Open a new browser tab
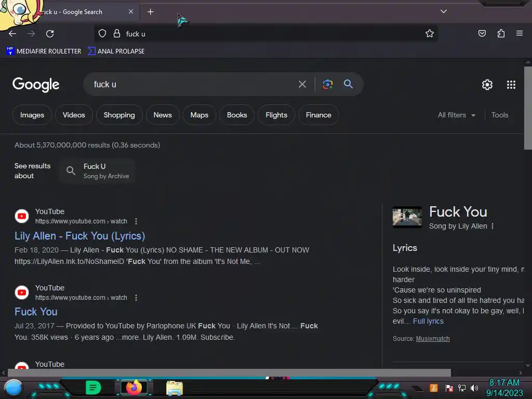 tap(150, 12)
